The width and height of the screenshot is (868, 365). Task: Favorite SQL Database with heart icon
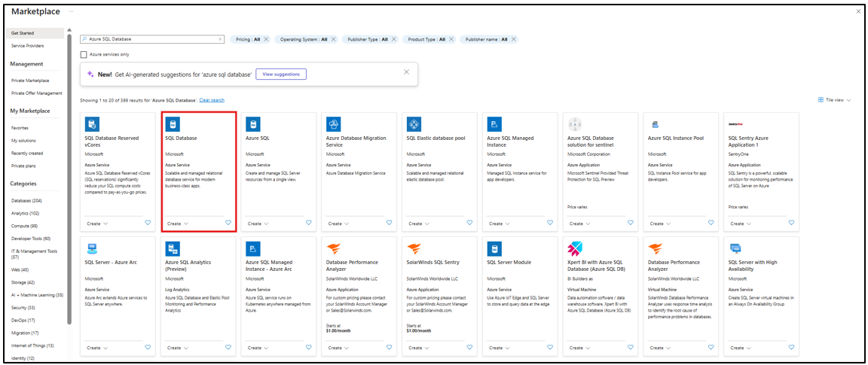click(228, 223)
